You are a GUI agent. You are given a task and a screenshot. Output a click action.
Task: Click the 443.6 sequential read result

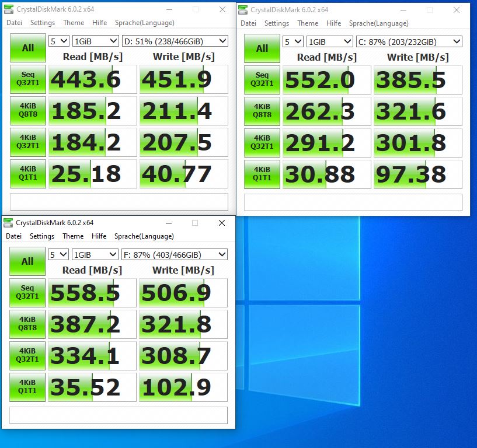[x=92, y=79]
